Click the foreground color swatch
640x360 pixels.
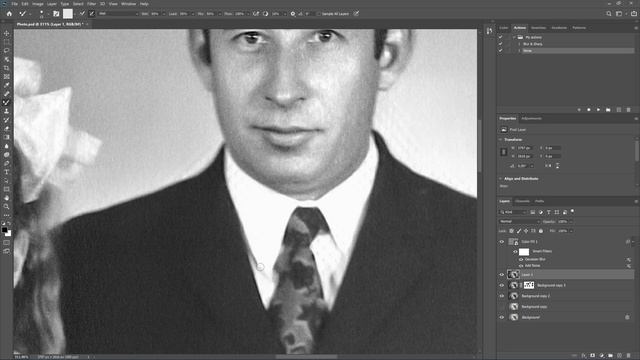4,230
